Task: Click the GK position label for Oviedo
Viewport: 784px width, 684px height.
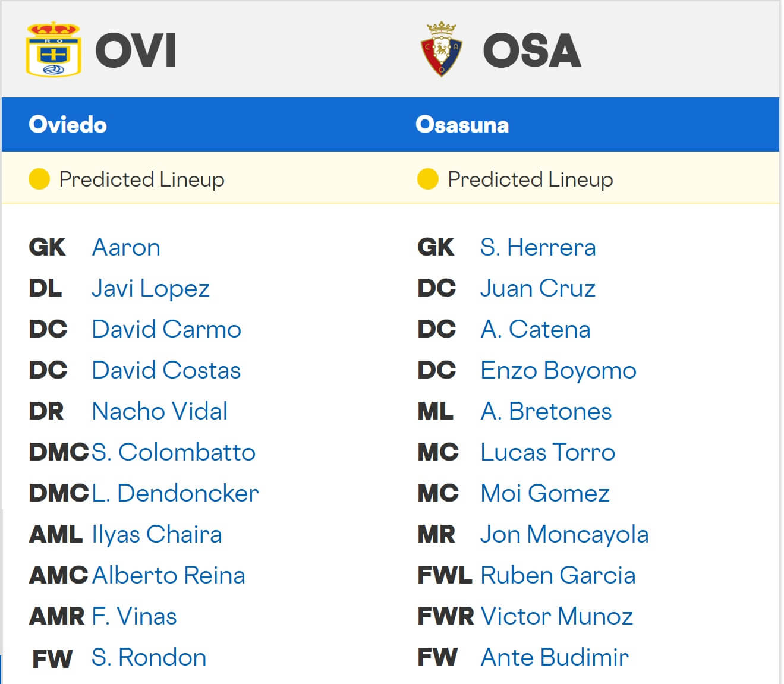Action: (x=48, y=247)
